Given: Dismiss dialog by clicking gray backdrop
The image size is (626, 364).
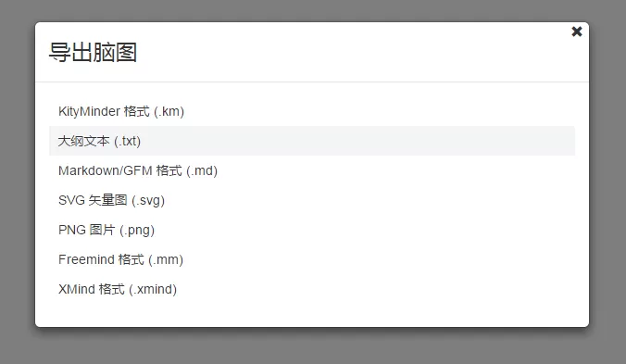Looking at the screenshot, I should (17, 180).
